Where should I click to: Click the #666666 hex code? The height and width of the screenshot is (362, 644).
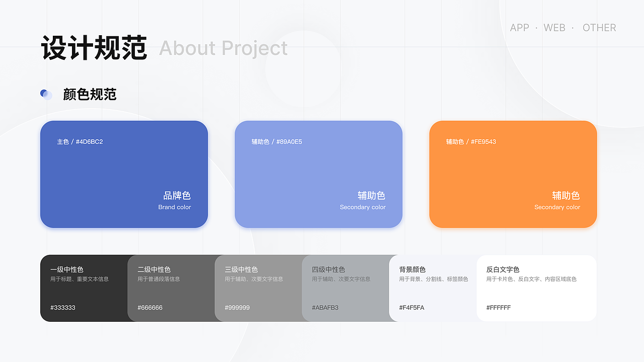[x=150, y=307]
